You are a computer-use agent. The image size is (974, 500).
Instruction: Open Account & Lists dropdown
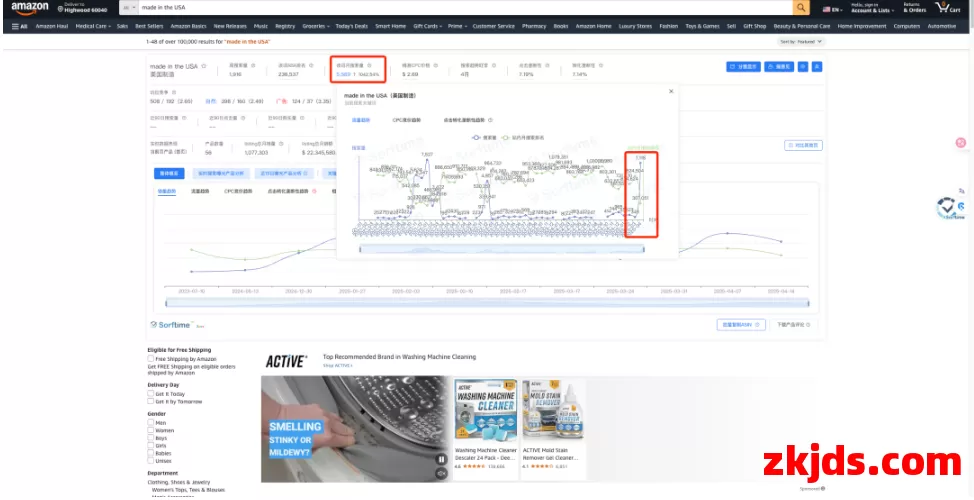pyautogui.click(x=872, y=8)
